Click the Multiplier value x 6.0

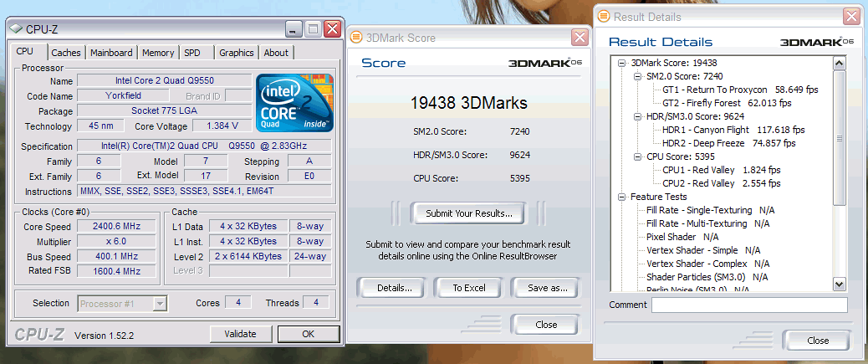(116, 241)
